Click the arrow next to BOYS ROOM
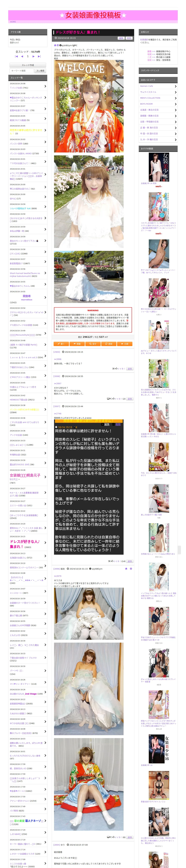This screenshot has width=186, height=868. pos(176,104)
